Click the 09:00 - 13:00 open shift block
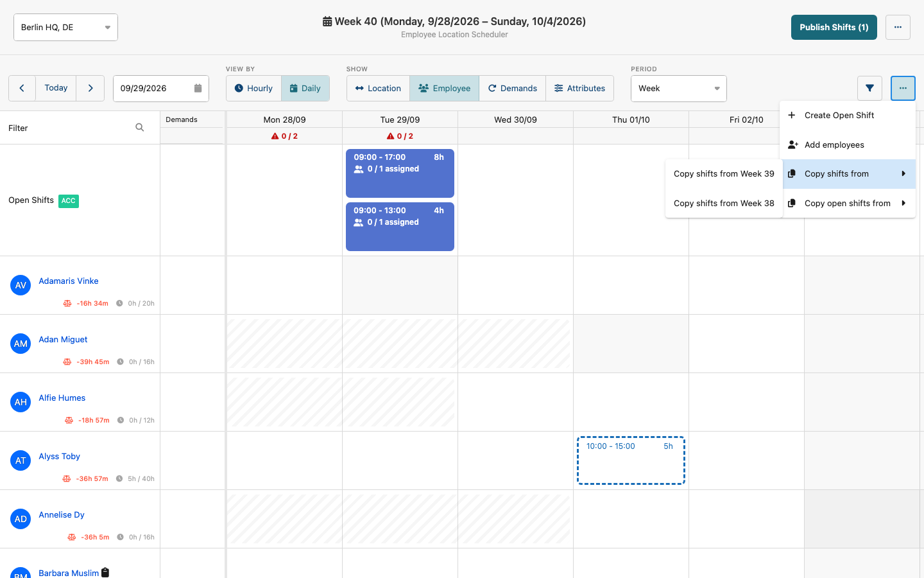Screen dimensions: 924x578 click(400, 227)
